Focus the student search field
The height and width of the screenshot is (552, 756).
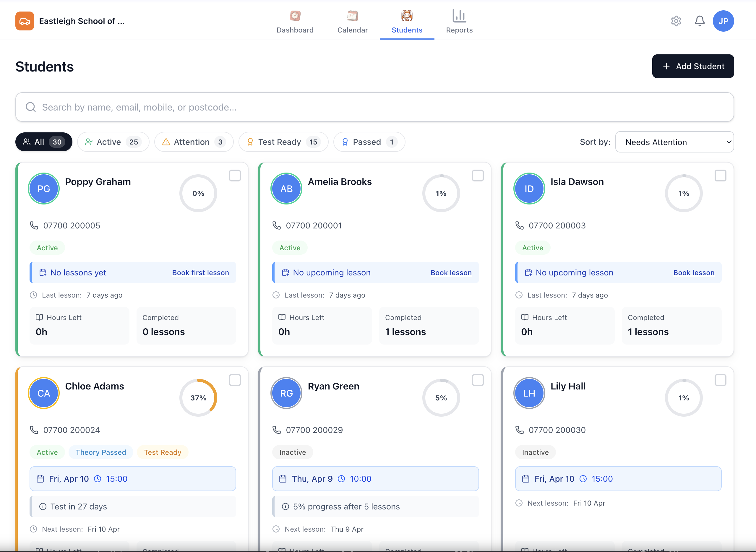coord(374,107)
